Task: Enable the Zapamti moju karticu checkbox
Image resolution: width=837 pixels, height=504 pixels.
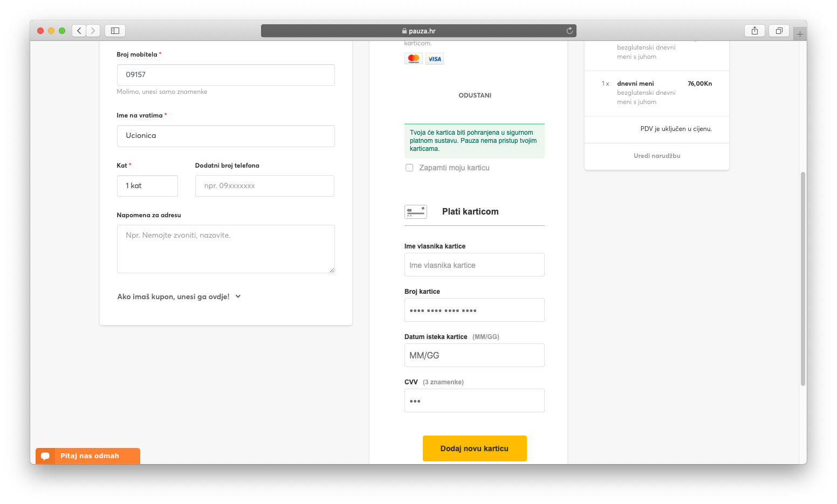Action: click(x=409, y=168)
